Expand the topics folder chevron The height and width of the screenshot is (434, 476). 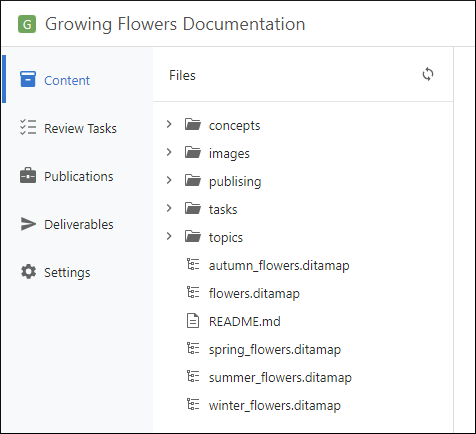[169, 236]
